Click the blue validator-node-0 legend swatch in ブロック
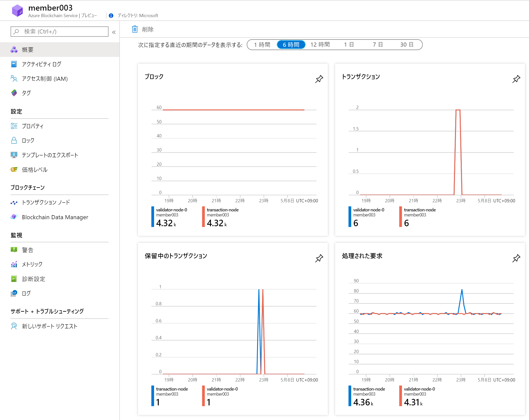 point(153,217)
